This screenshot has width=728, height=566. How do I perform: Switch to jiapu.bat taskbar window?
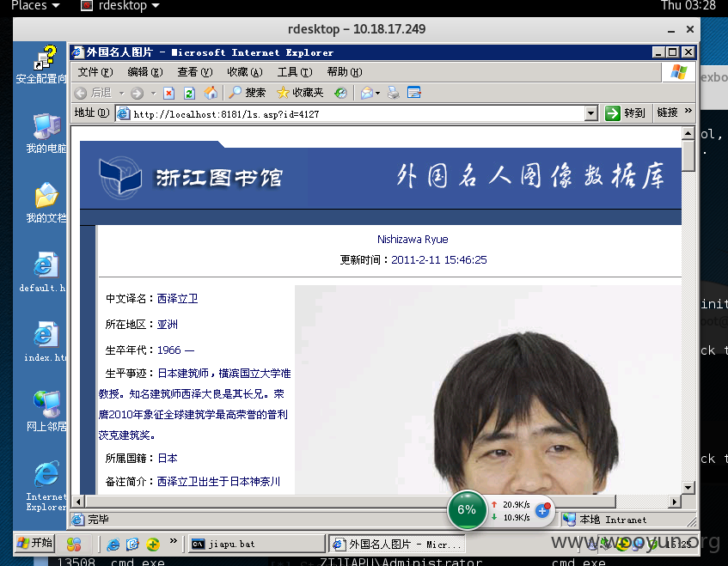(256, 544)
